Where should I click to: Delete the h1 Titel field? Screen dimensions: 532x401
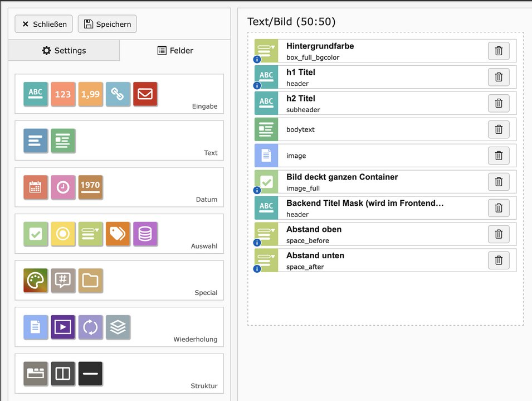click(x=499, y=77)
